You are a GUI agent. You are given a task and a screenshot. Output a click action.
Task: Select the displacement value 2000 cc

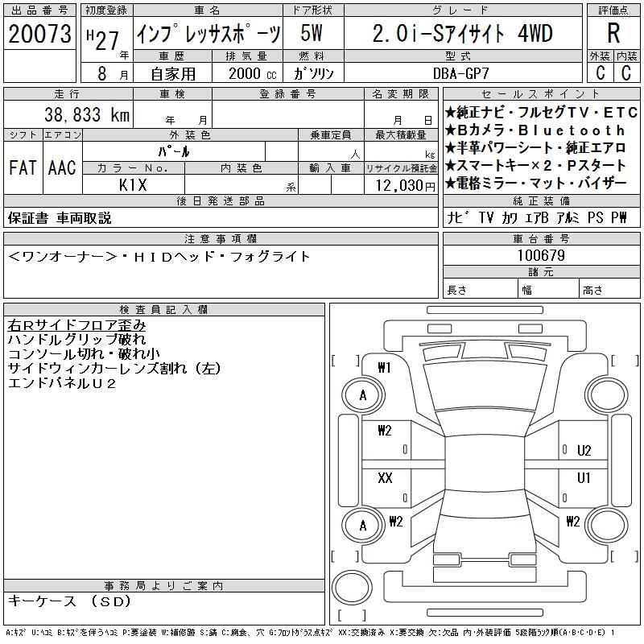[253, 73]
